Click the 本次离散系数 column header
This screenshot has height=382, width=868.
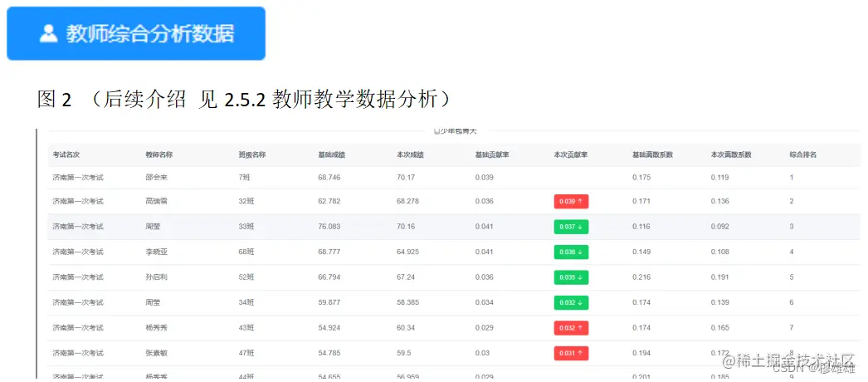(731, 154)
